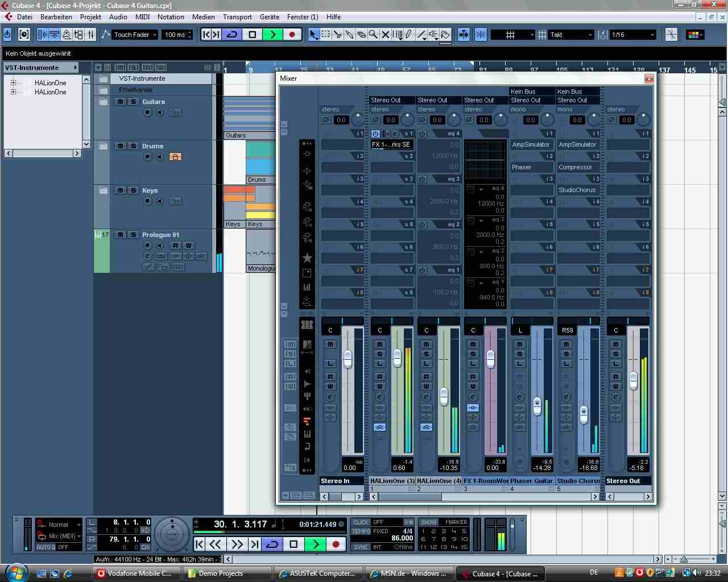Open Datei menu

coord(24,17)
